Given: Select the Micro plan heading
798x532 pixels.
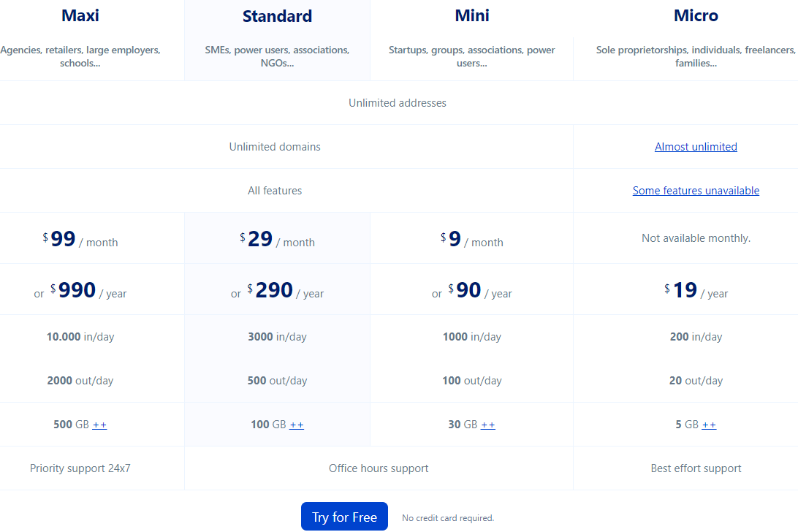Looking at the screenshot, I should pos(696,15).
